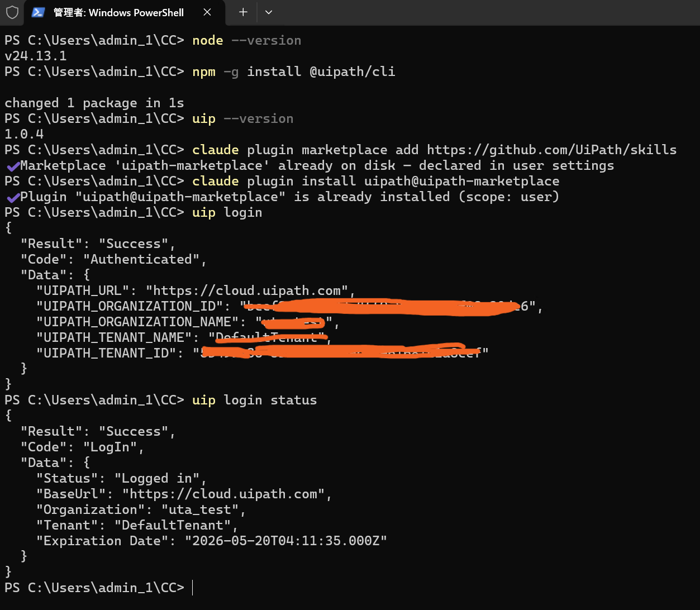This screenshot has height=610, width=700.
Task: Click the "UIPATH_TENANT_NAME" key
Action: pos(118,337)
